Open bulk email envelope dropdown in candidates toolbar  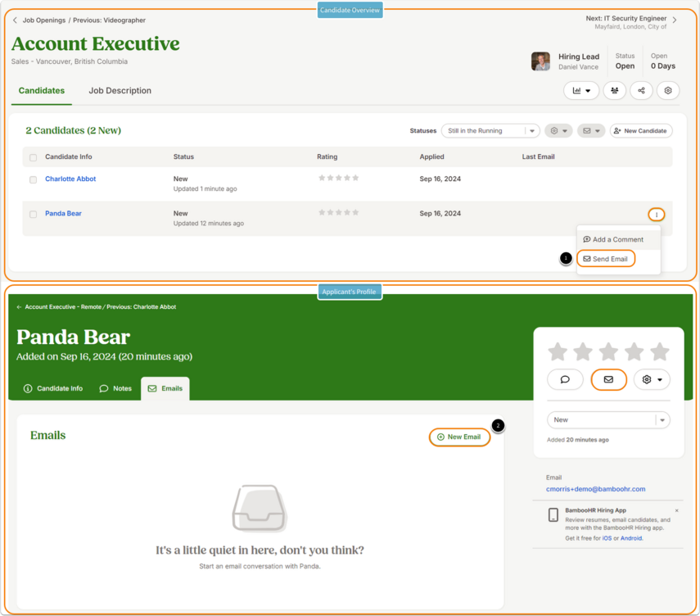point(591,131)
